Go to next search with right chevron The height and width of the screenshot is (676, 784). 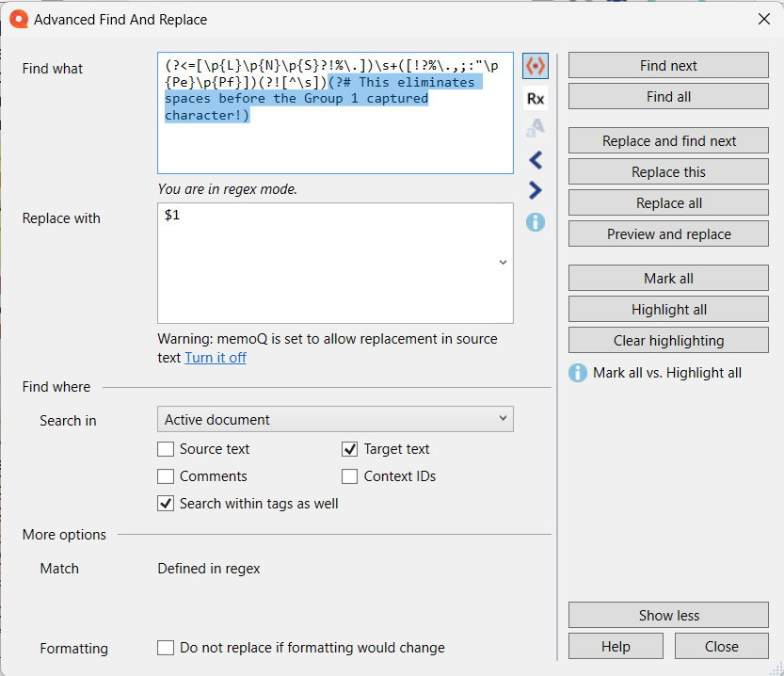click(x=535, y=190)
